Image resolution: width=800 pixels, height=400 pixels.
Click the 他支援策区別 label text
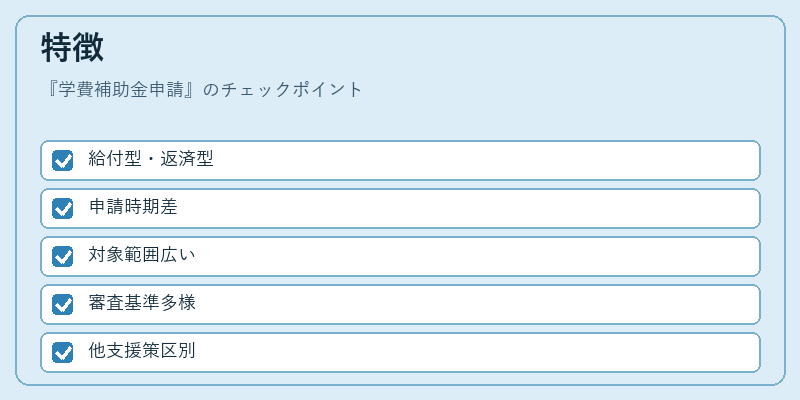[141, 351]
